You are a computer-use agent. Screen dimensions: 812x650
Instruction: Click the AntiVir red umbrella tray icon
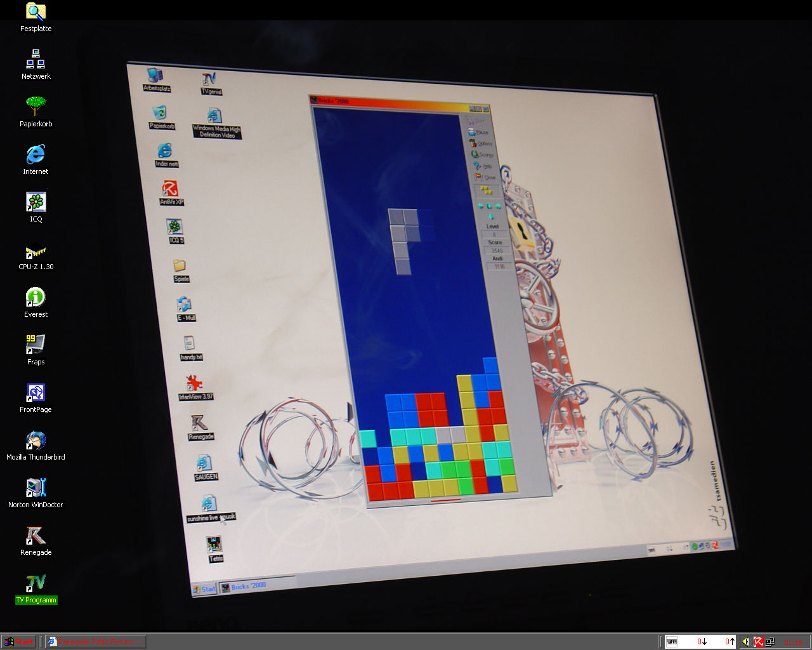click(758, 642)
